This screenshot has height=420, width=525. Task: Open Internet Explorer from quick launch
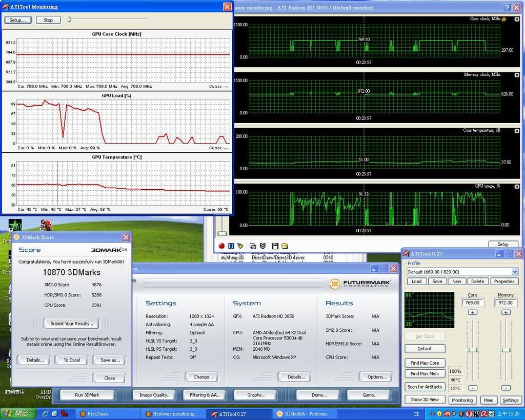tap(46, 414)
